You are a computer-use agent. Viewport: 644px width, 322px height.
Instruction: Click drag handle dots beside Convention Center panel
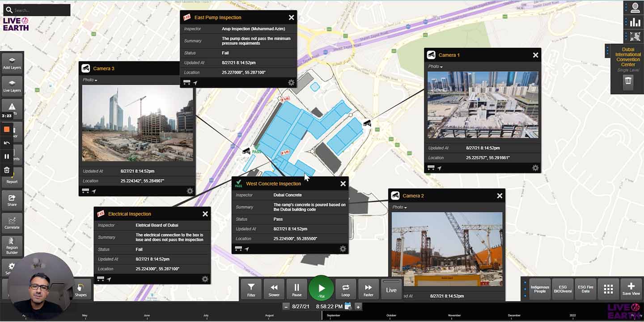coord(607,52)
